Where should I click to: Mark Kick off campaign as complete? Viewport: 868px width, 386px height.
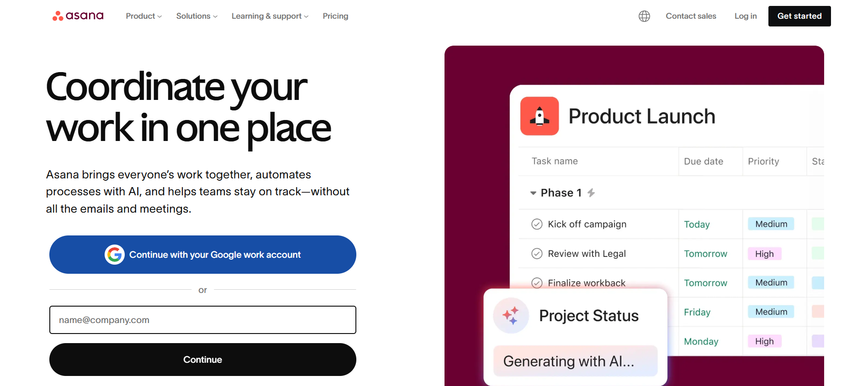(536, 224)
